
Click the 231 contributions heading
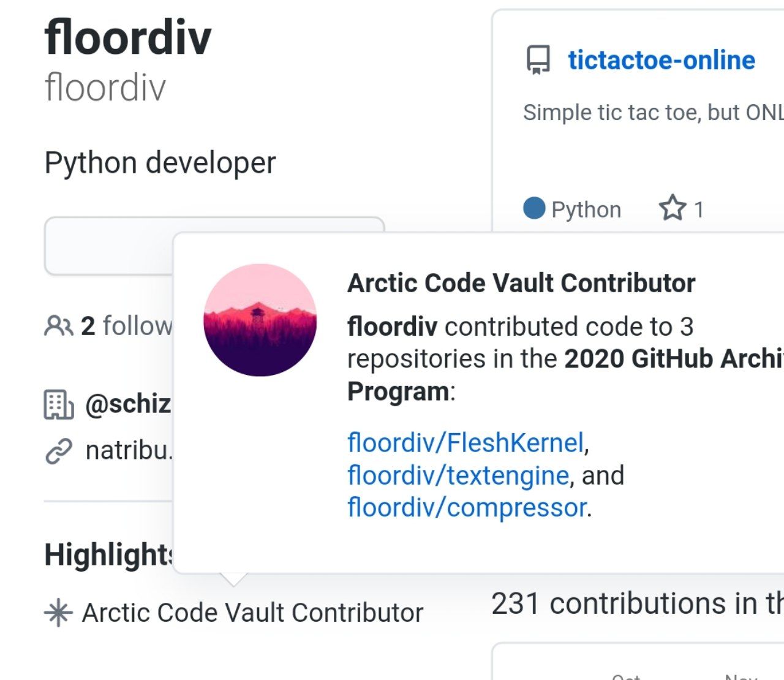pyautogui.click(x=638, y=603)
